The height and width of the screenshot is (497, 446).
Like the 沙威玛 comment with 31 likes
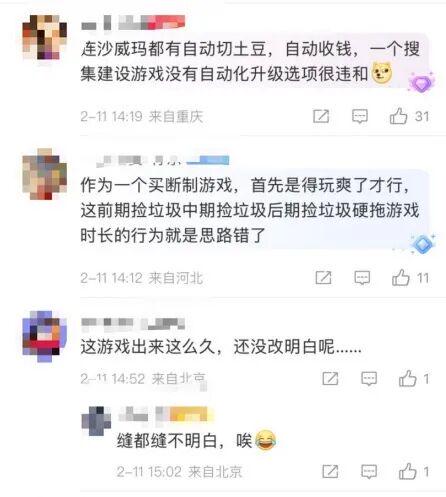click(x=398, y=116)
